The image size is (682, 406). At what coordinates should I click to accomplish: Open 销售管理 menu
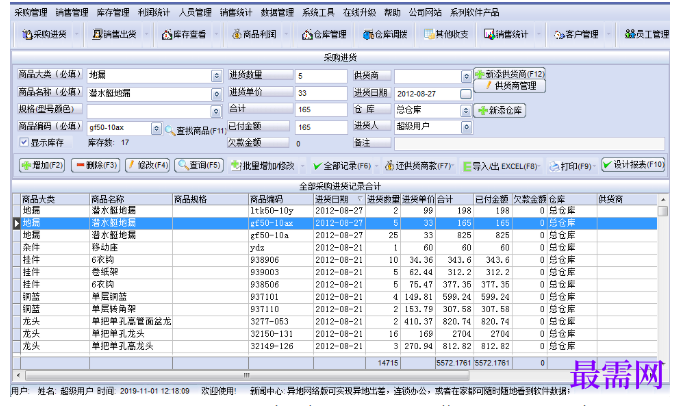click(72, 12)
